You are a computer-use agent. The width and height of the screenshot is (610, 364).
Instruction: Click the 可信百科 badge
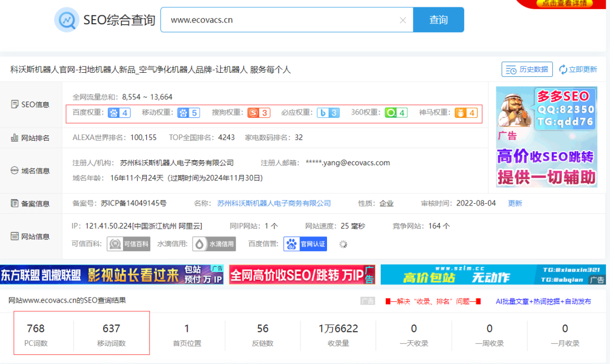[128, 244]
